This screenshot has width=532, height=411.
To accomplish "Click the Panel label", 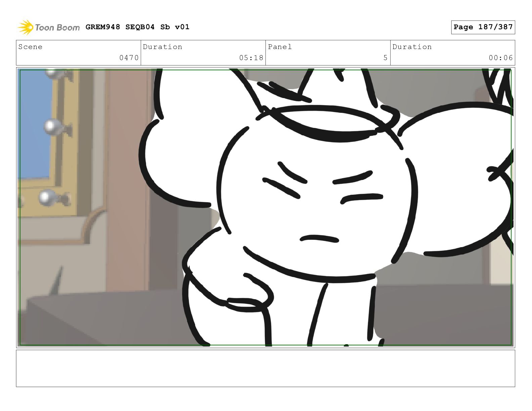I will (280, 47).
